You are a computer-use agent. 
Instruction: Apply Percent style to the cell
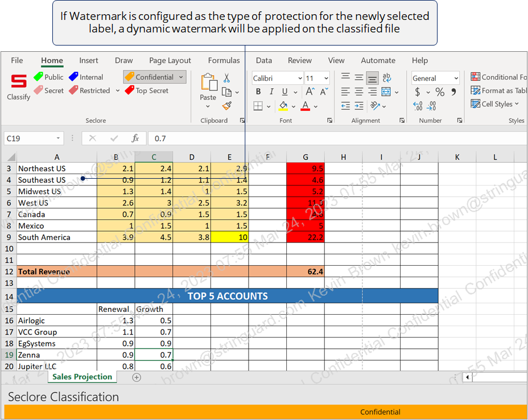click(440, 92)
